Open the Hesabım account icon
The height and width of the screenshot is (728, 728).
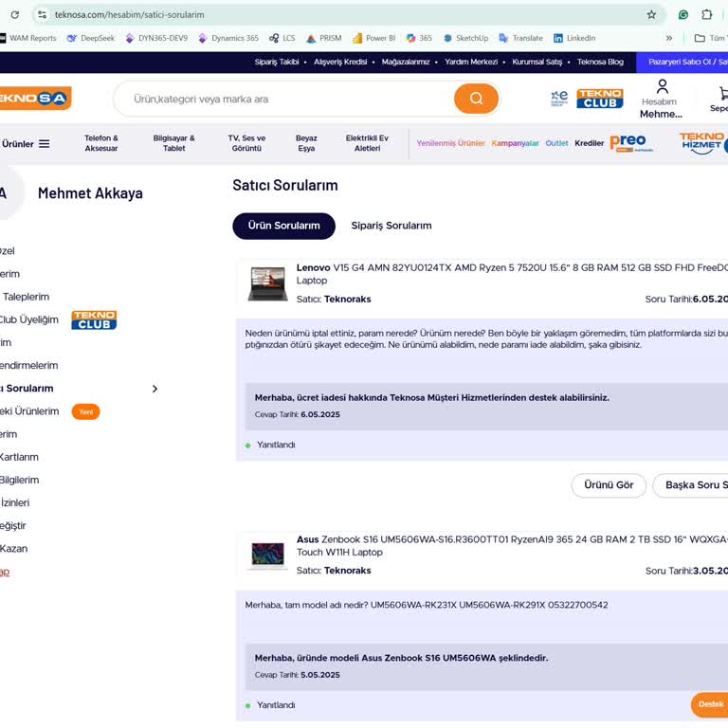click(x=661, y=88)
